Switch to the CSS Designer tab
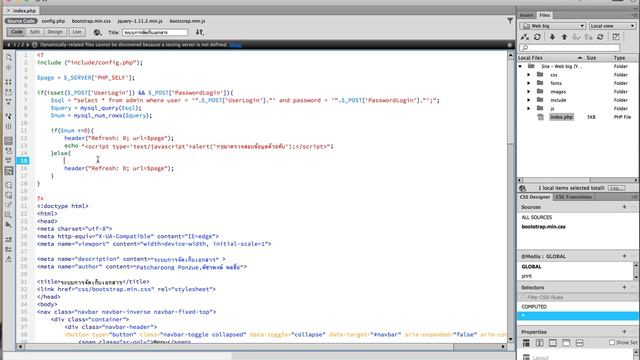 pyautogui.click(x=535, y=197)
